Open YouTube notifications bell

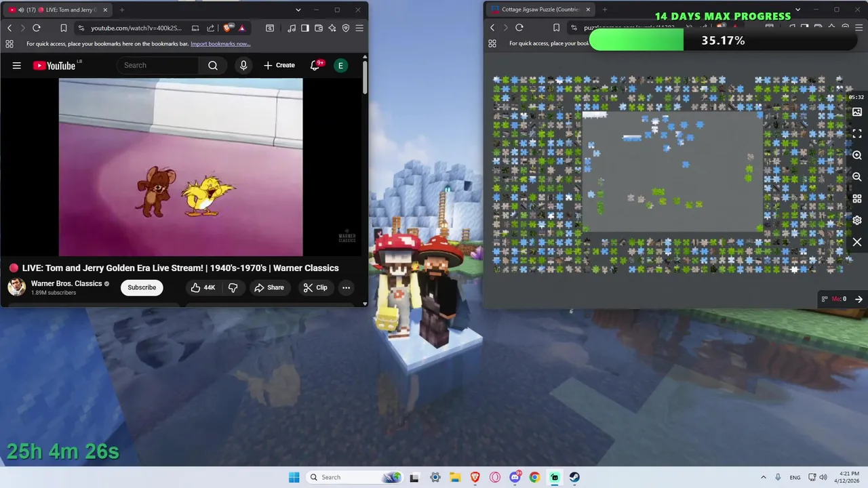coord(315,65)
